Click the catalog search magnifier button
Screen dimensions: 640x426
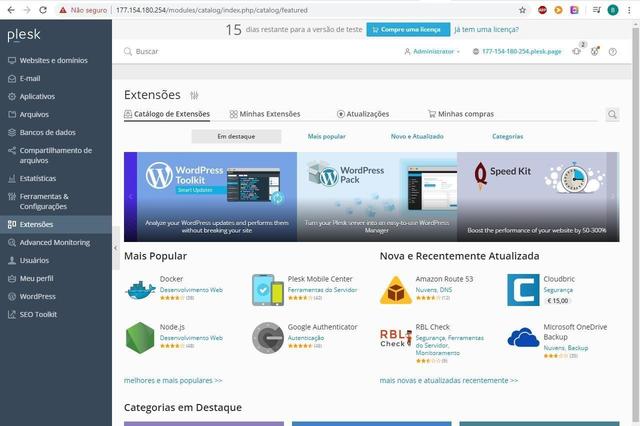point(612,114)
